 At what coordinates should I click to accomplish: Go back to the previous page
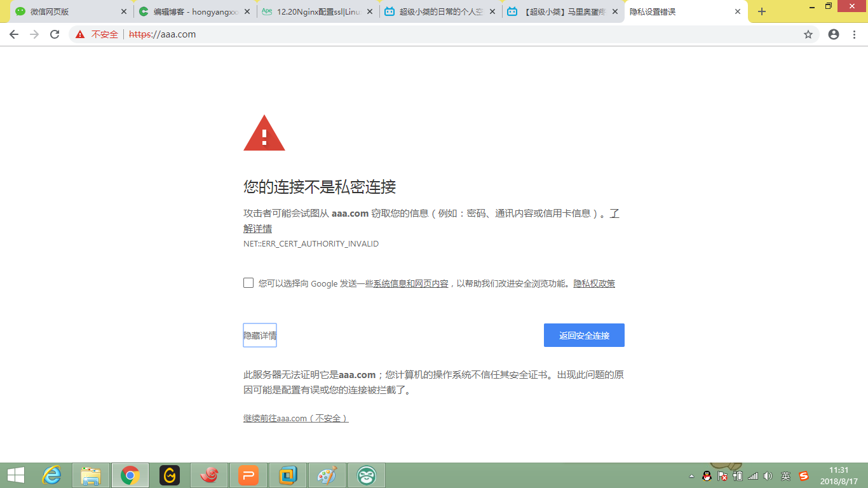(x=14, y=34)
